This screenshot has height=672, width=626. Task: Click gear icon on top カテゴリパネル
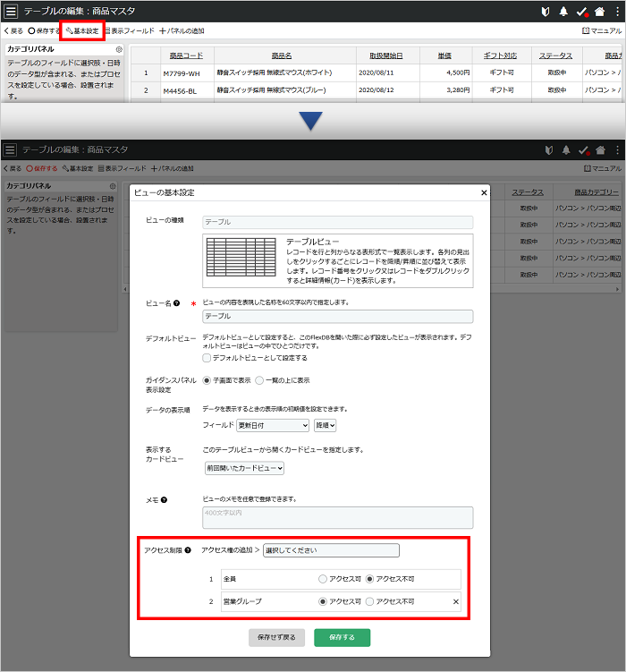pyautogui.click(x=119, y=50)
